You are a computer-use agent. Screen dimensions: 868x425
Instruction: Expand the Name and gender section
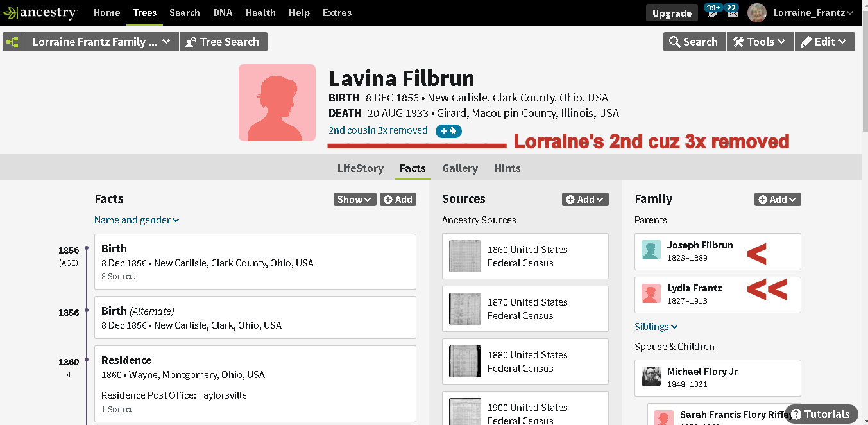[136, 220]
